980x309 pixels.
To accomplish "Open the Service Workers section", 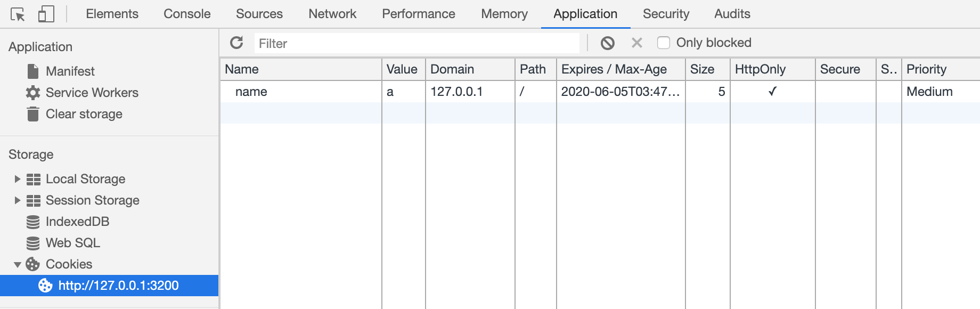I will (x=92, y=93).
